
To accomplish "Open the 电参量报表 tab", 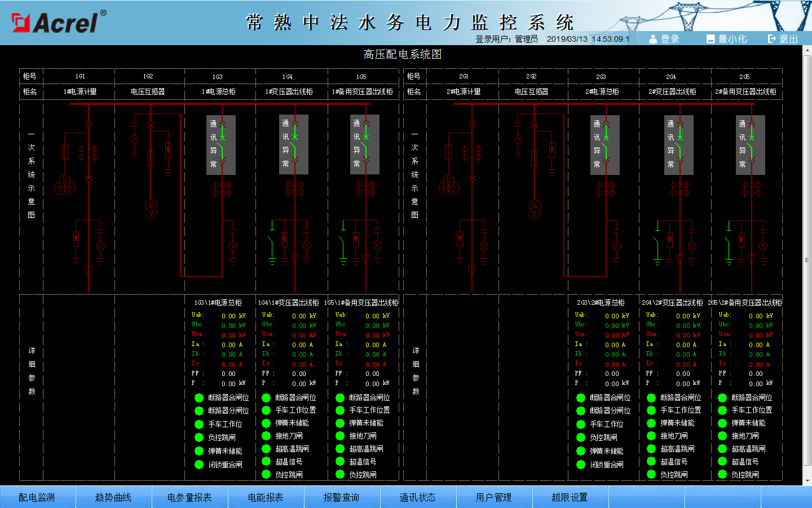I will pyautogui.click(x=189, y=497).
